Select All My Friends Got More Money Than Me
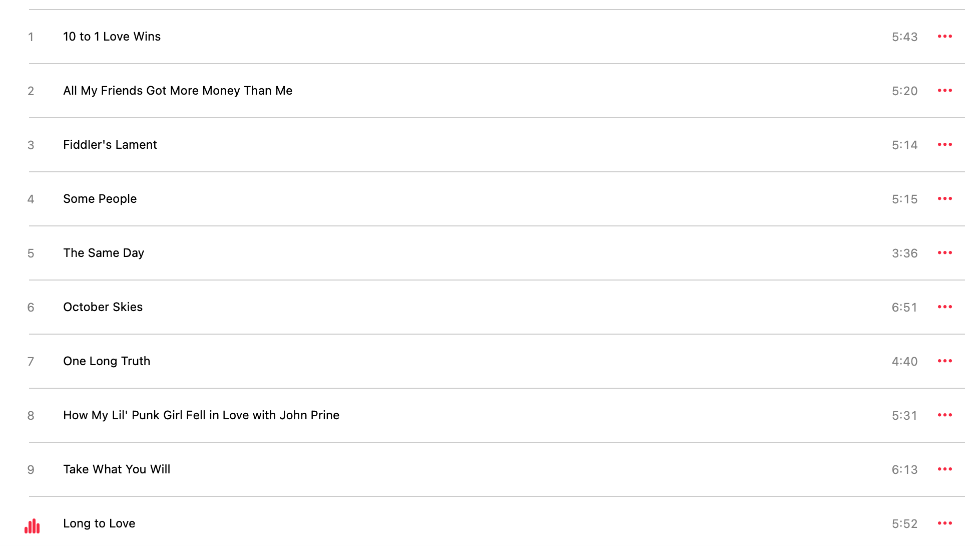 (178, 91)
